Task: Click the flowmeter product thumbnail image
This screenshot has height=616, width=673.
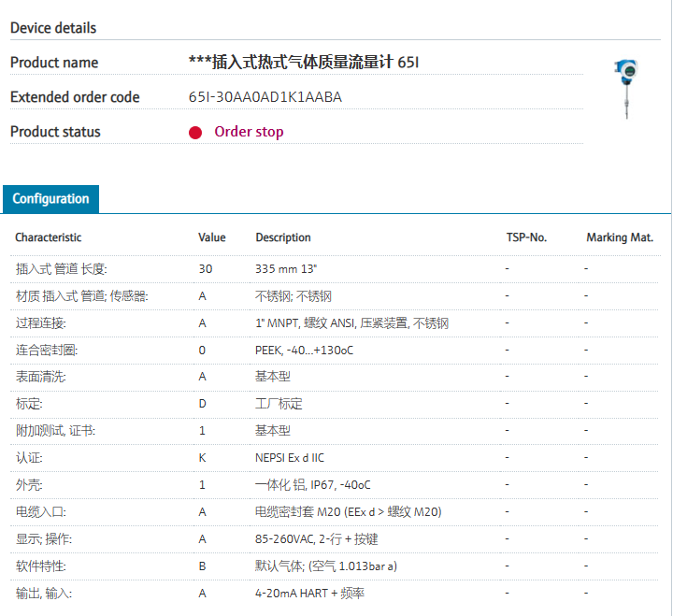Action: (x=623, y=88)
